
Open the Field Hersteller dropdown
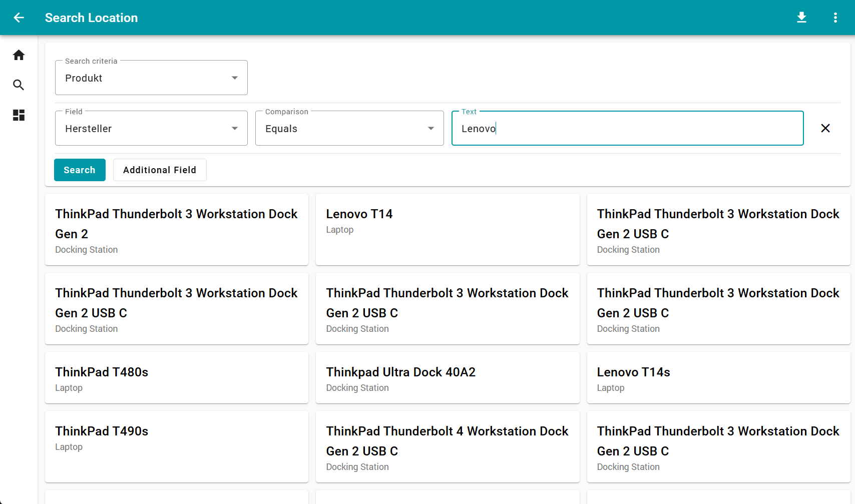[x=151, y=128]
